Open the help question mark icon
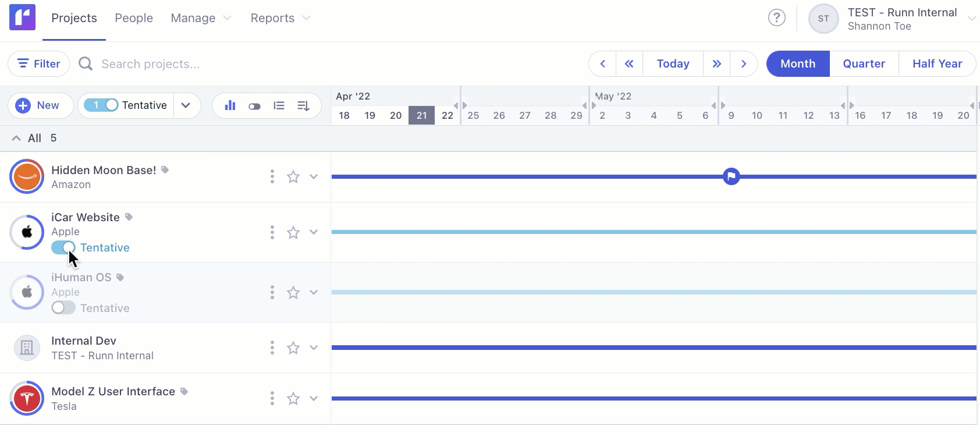 776,18
